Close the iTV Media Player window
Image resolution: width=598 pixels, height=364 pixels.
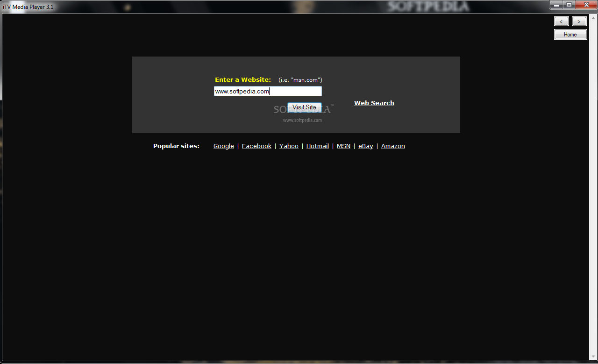tap(586, 5)
